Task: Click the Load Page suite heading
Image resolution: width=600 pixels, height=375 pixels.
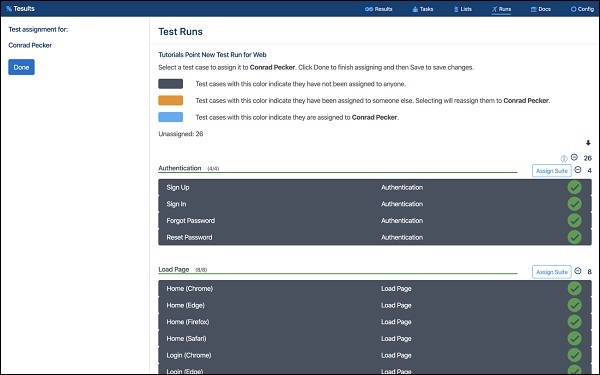Action: coord(174,269)
